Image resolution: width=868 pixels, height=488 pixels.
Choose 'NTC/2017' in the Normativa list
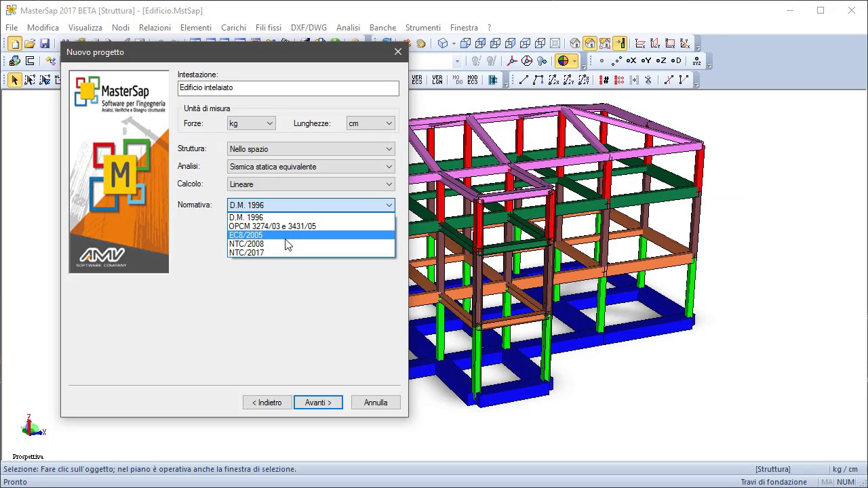311,253
